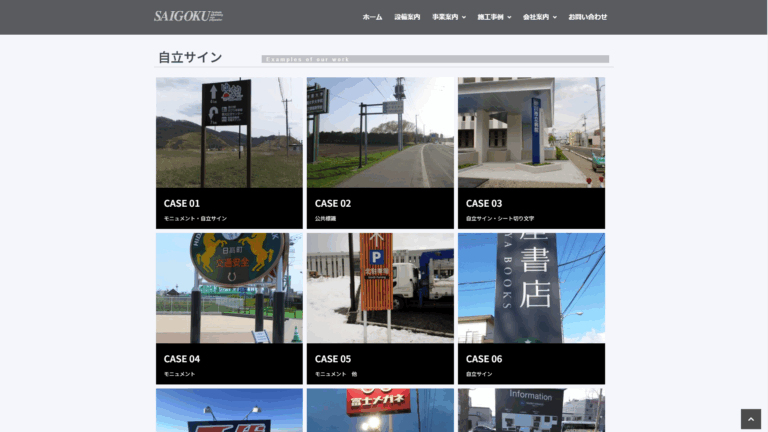Viewport: 768px width, 432px height.
Task: Open the ホーム menu item
Action: tap(372, 17)
